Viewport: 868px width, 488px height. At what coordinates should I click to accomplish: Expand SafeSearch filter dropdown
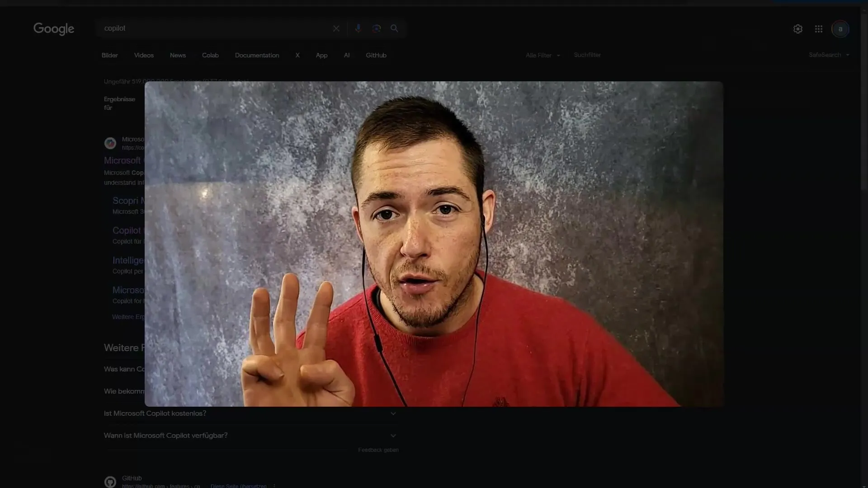click(x=829, y=55)
